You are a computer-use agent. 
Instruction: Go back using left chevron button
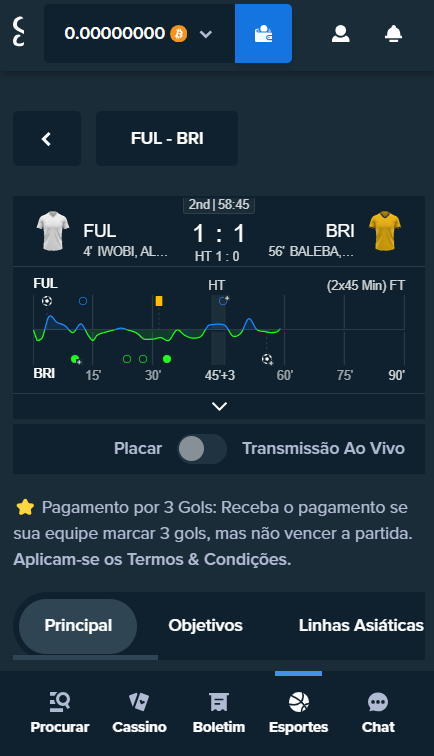click(x=47, y=139)
